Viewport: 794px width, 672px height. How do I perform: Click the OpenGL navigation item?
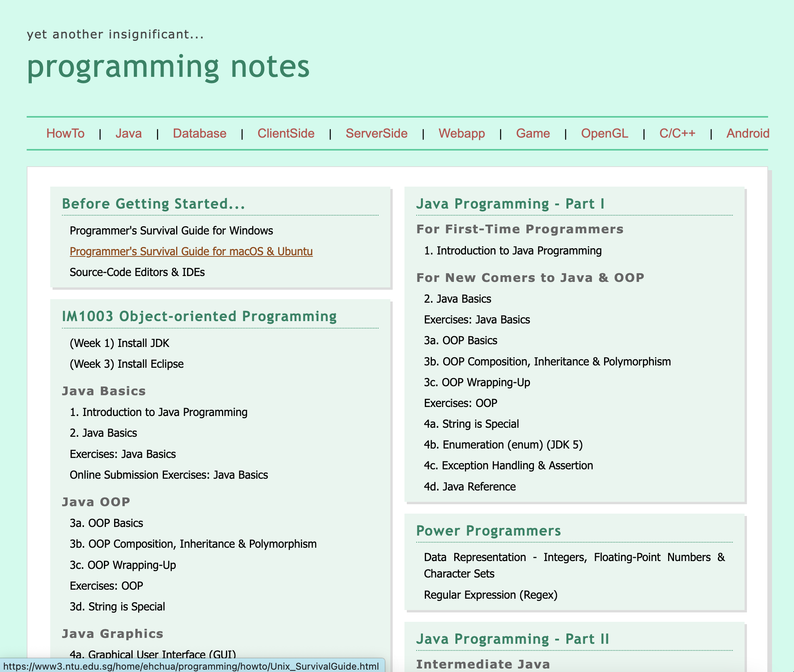[x=605, y=133]
